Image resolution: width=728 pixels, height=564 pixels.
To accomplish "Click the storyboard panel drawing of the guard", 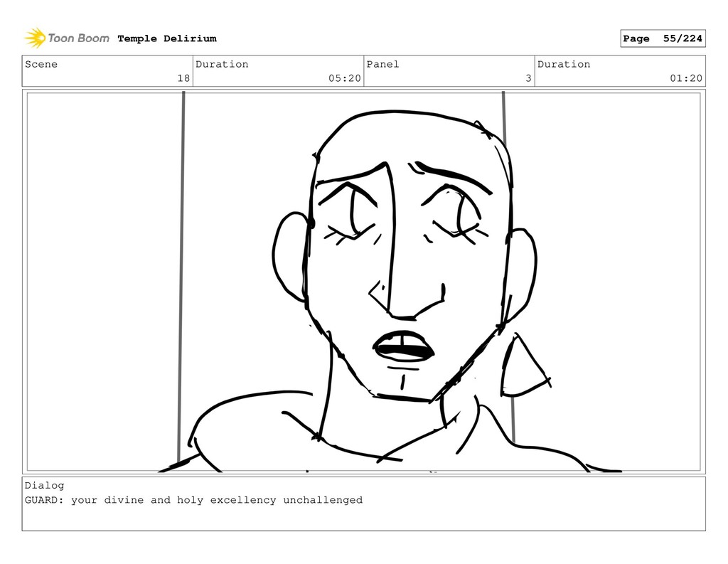I will tap(363, 282).
